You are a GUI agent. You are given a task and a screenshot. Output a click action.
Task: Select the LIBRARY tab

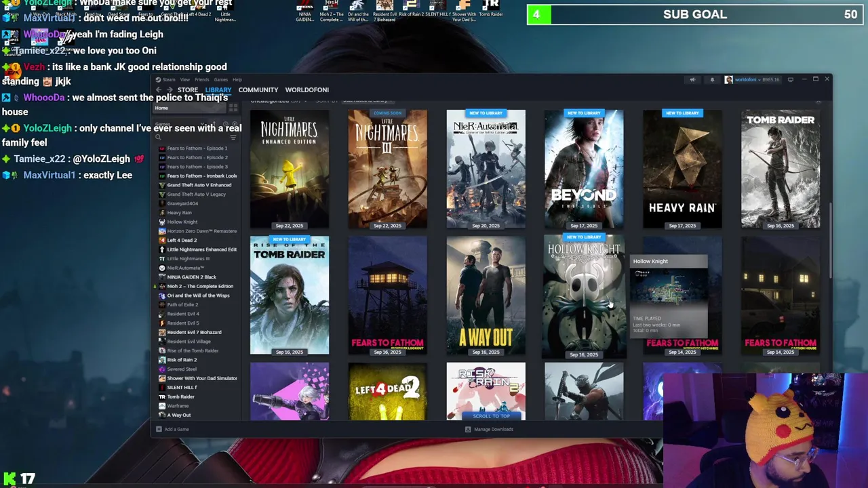(x=218, y=89)
